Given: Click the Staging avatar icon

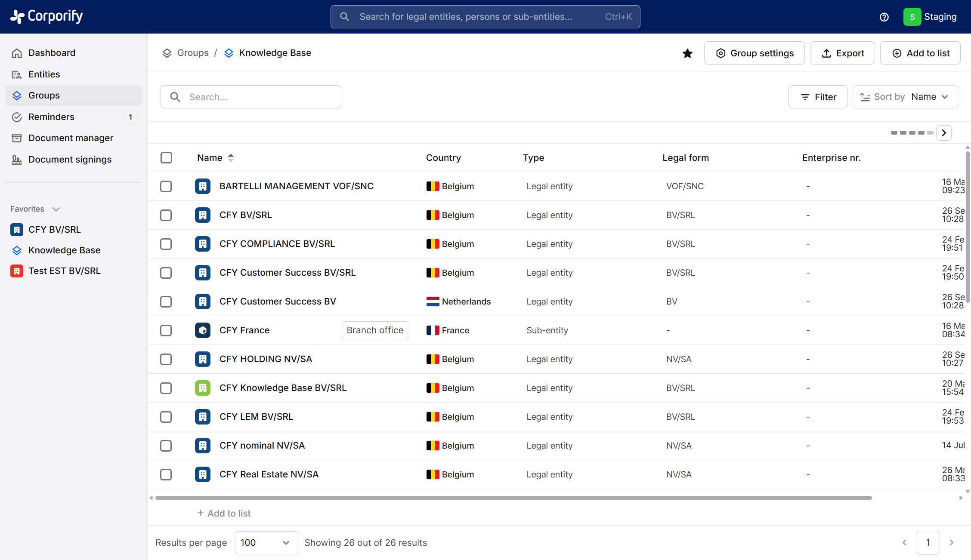Looking at the screenshot, I should [x=912, y=17].
